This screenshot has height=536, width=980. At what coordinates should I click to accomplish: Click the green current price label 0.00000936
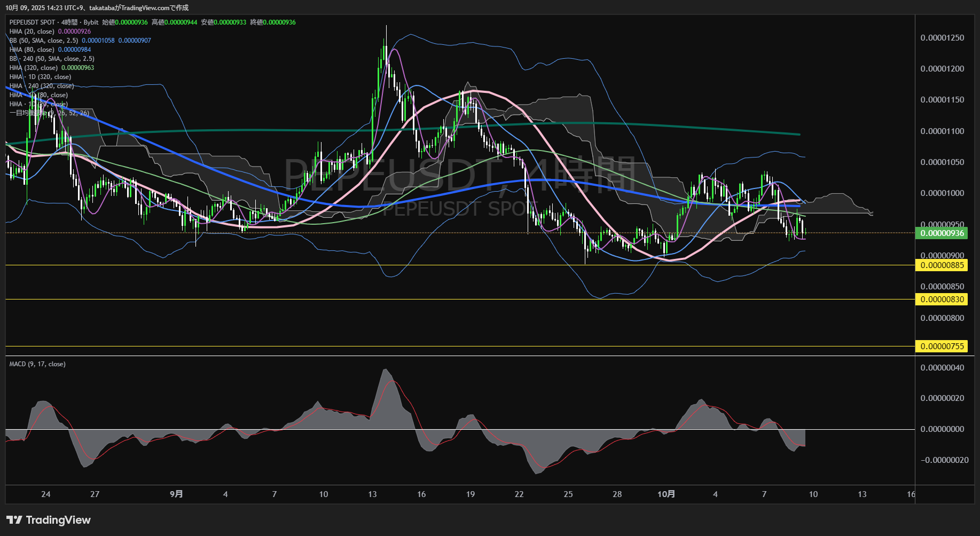click(x=943, y=233)
